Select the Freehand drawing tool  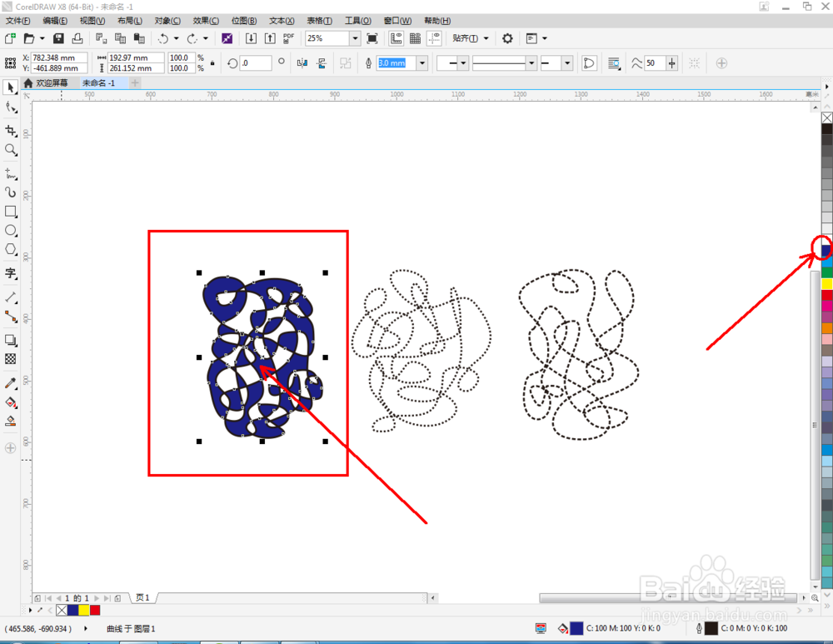pos(10,174)
